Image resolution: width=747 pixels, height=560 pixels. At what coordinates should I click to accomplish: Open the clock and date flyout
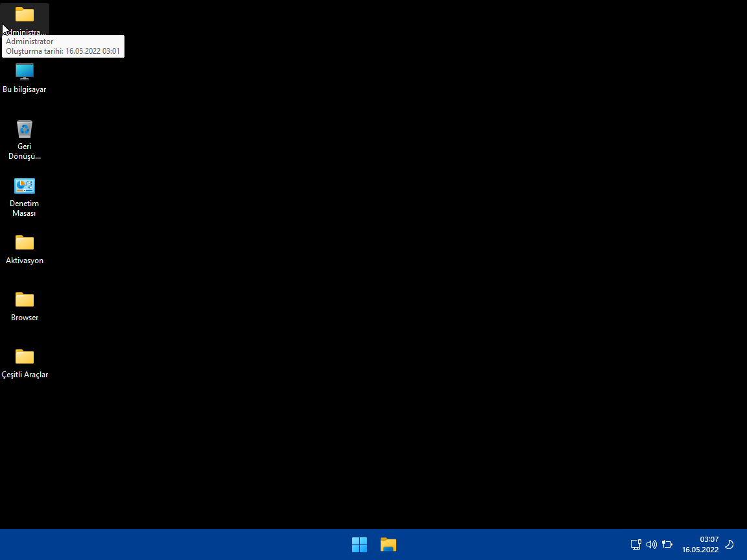700,544
